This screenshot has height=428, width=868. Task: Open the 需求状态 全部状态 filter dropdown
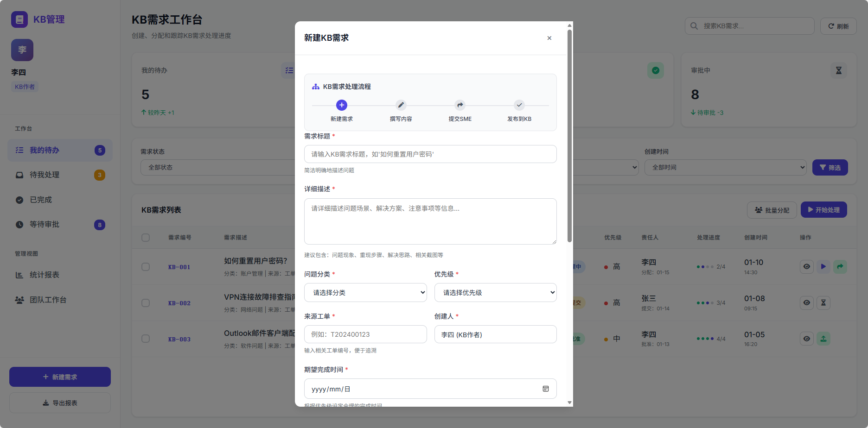pyautogui.click(x=217, y=167)
